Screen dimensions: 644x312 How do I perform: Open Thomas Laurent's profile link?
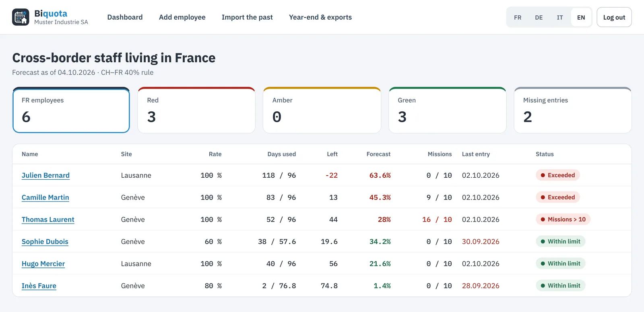click(48, 220)
